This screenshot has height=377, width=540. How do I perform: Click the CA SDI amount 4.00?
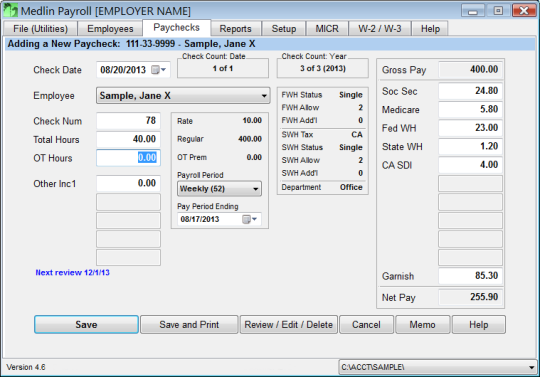pyautogui.click(x=470, y=165)
